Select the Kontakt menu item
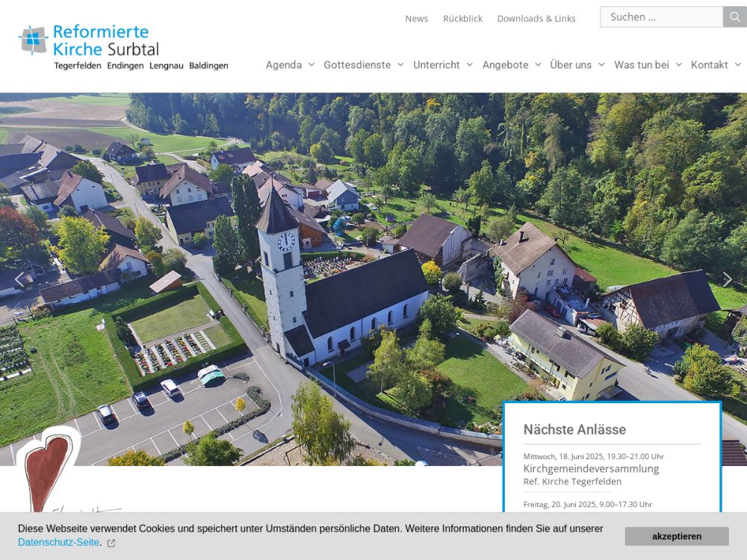 pos(709,65)
